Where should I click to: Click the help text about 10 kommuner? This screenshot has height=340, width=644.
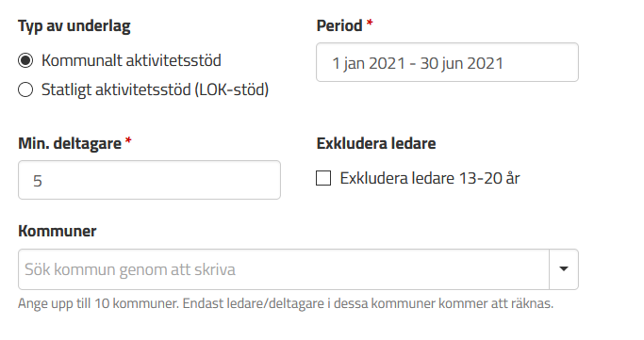[286, 303]
